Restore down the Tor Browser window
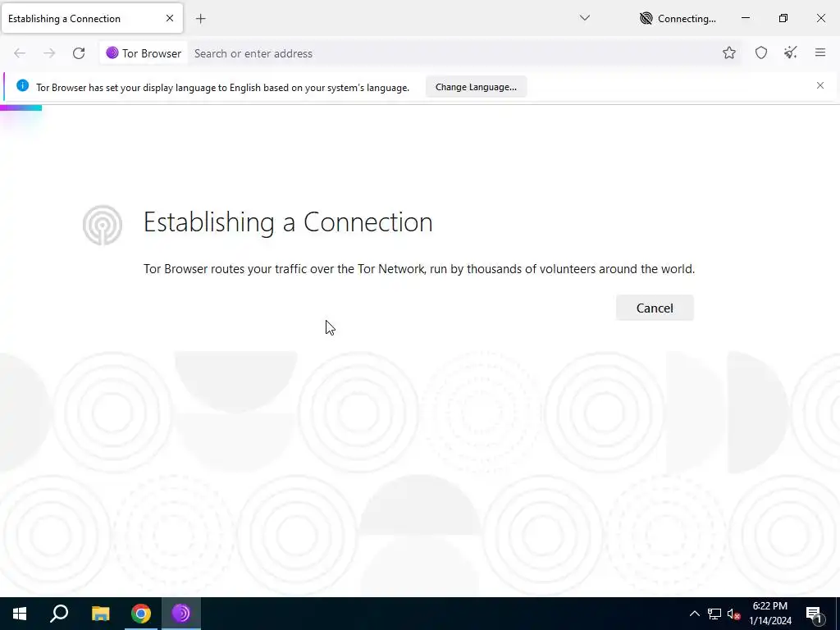Viewport: 840px width, 630px height. [x=783, y=18]
